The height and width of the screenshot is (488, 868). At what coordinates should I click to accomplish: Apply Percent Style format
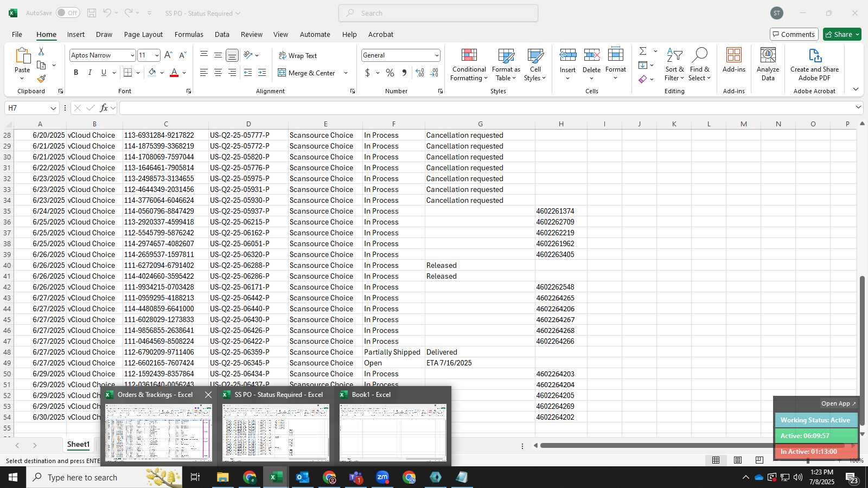click(390, 73)
